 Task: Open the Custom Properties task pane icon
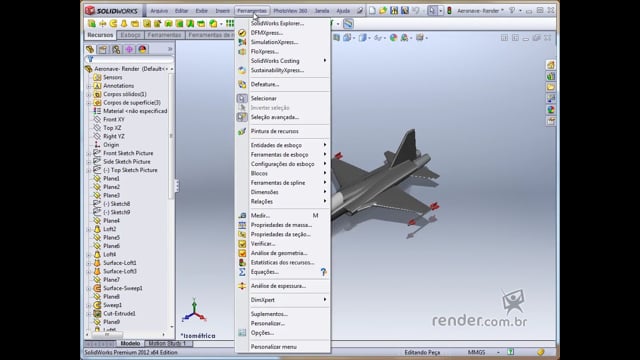(x=551, y=121)
